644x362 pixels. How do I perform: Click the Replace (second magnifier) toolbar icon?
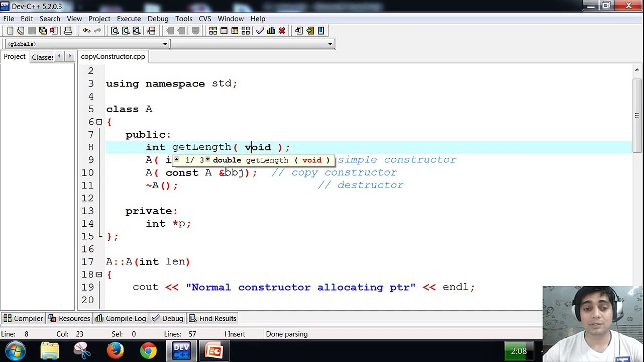click(126, 31)
